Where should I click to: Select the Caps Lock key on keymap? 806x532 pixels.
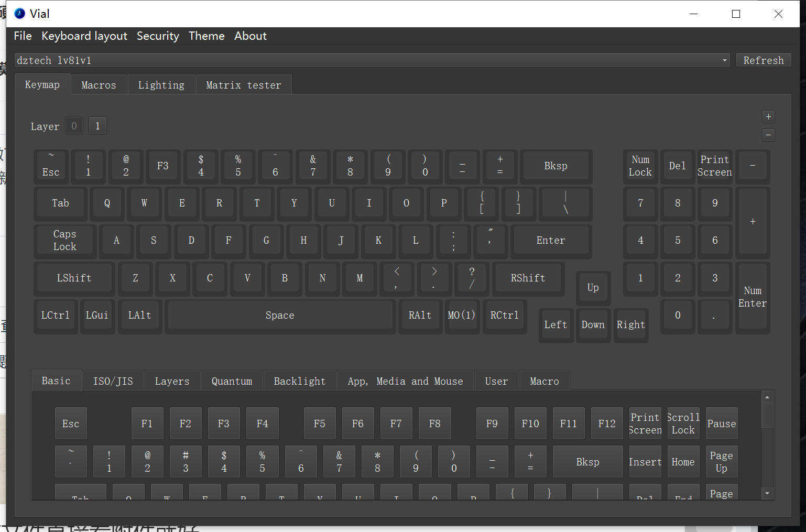(x=64, y=241)
